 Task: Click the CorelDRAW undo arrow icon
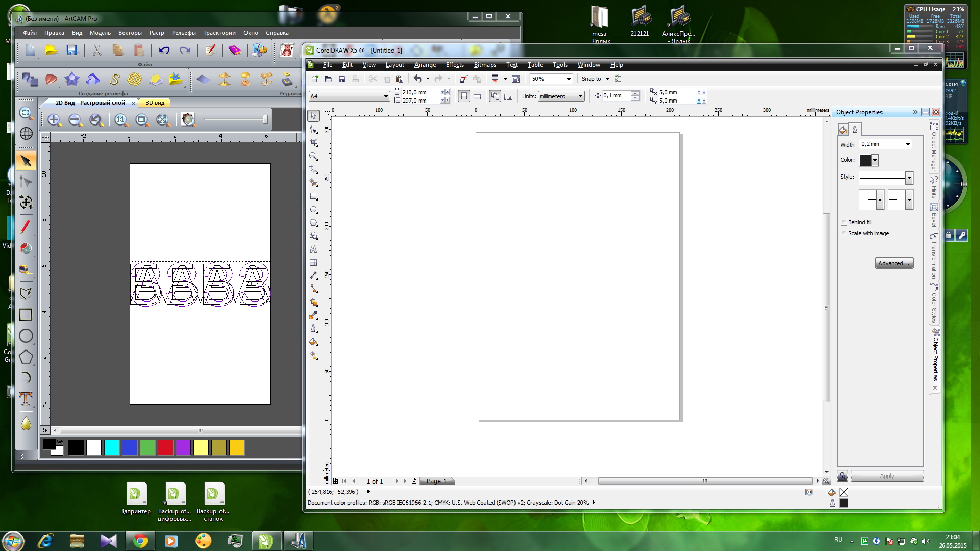417,79
